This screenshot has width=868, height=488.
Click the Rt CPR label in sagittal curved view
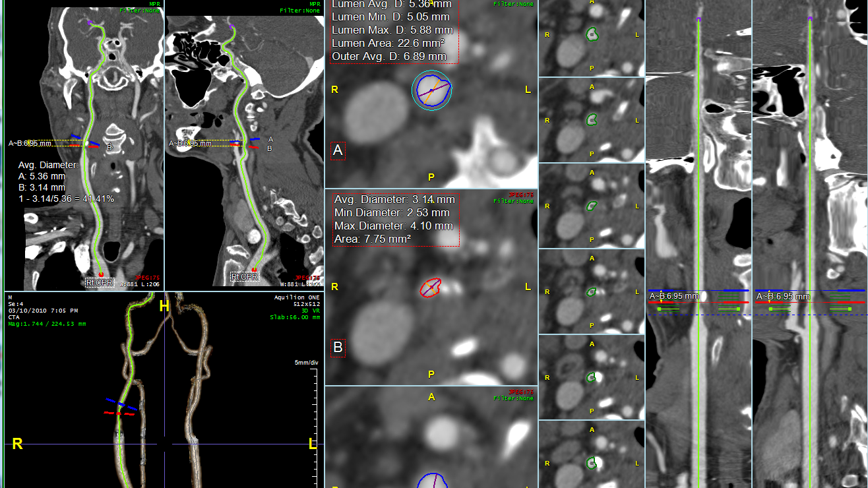pos(244,276)
